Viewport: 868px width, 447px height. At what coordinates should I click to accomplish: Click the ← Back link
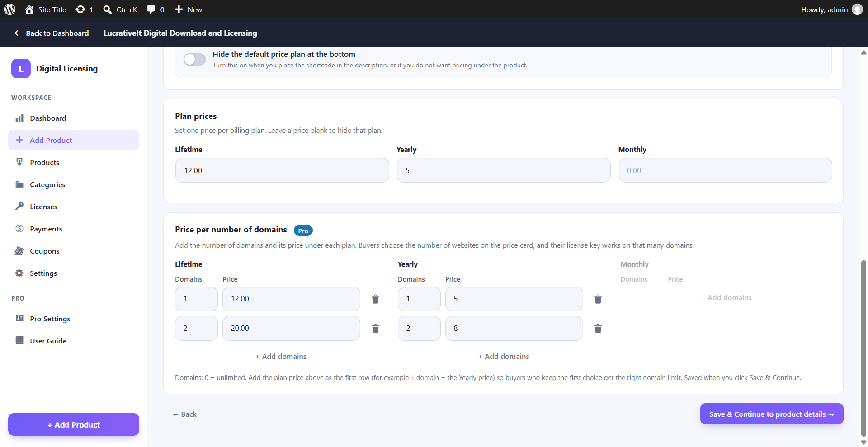click(184, 414)
